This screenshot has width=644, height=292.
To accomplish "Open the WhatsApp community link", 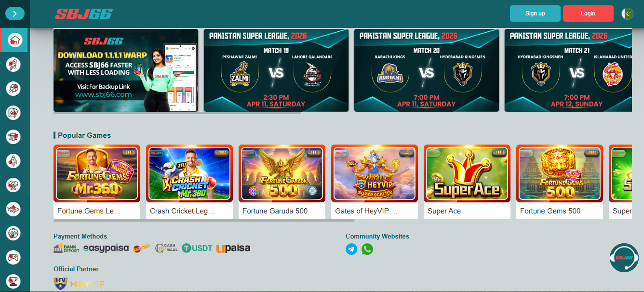I will click(x=367, y=249).
